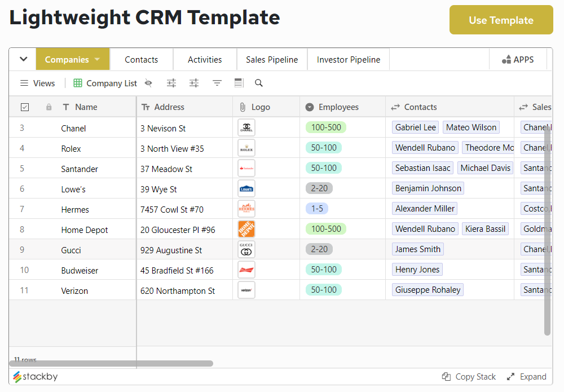This screenshot has width=564, height=392.
Task: Switch to the Contacts tab
Action: pos(142,59)
